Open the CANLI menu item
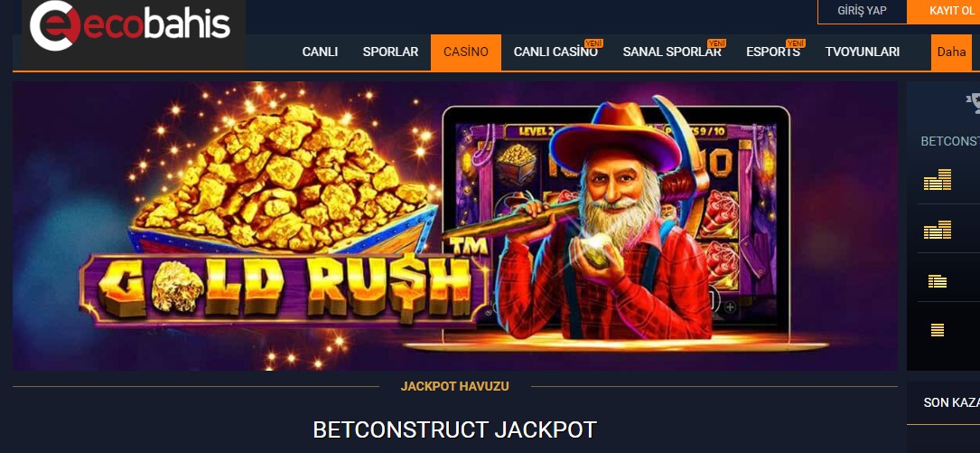 coord(320,52)
